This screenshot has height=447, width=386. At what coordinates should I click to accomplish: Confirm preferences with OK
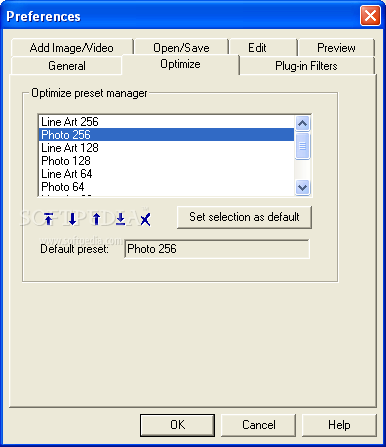click(x=177, y=425)
